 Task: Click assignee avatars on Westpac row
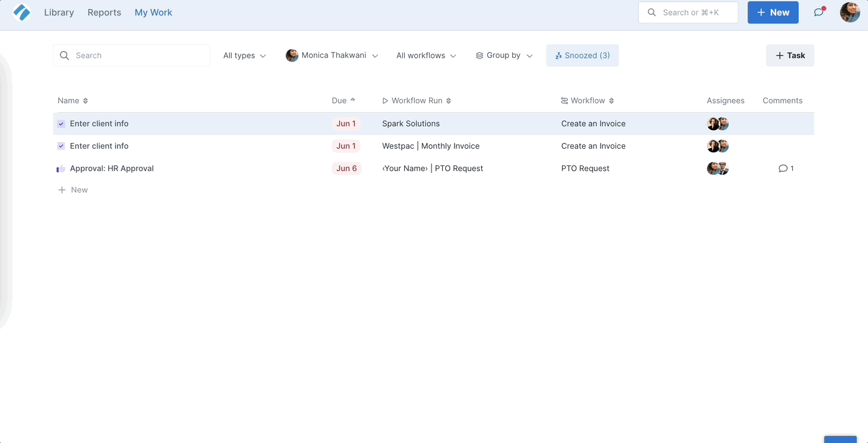click(718, 146)
